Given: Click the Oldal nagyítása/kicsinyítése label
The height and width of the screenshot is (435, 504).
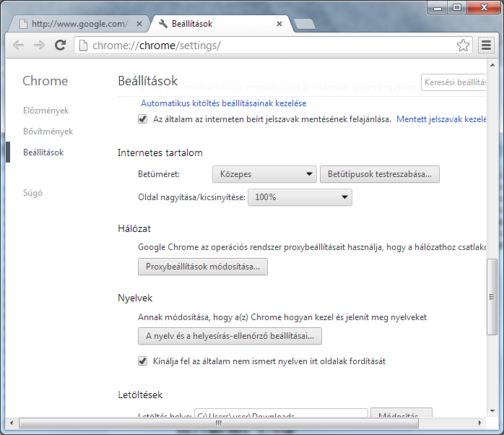Looking at the screenshot, I should click(x=191, y=197).
